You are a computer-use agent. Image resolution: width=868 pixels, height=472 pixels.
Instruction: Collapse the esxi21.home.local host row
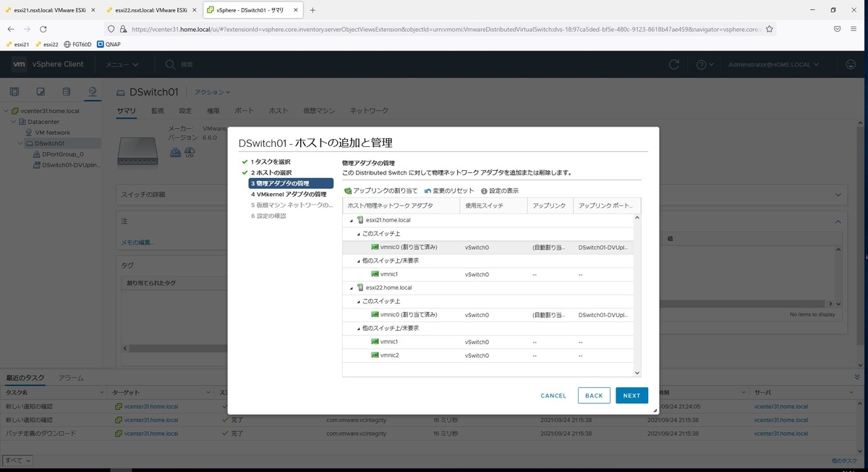[352, 220]
